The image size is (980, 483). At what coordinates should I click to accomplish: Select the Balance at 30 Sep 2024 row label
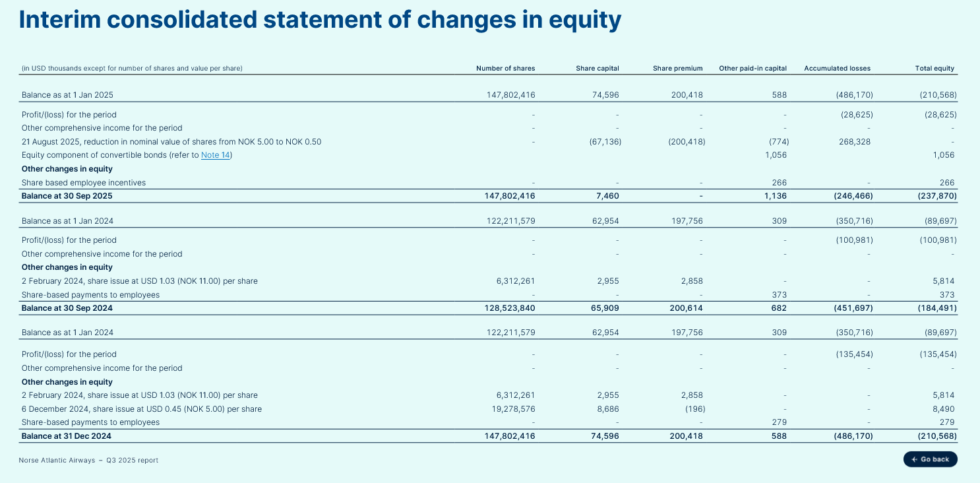click(67, 308)
